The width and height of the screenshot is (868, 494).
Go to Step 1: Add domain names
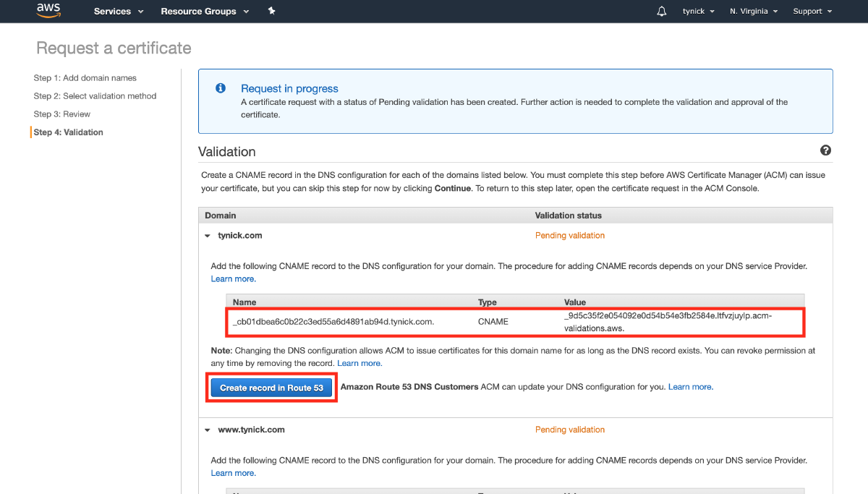[85, 78]
